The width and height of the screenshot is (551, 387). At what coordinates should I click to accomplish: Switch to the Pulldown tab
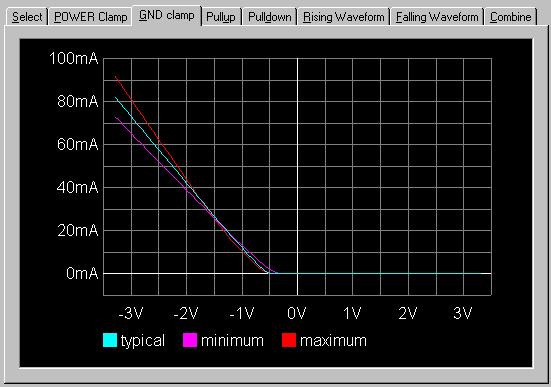click(x=270, y=17)
